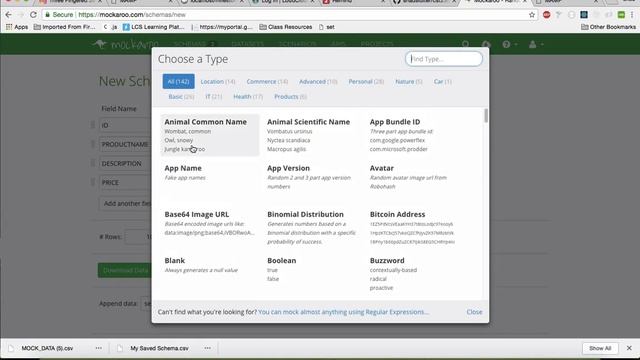This screenshot has width=640, height=360.
Task: Focus the Find Type search box
Action: coord(444,59)
